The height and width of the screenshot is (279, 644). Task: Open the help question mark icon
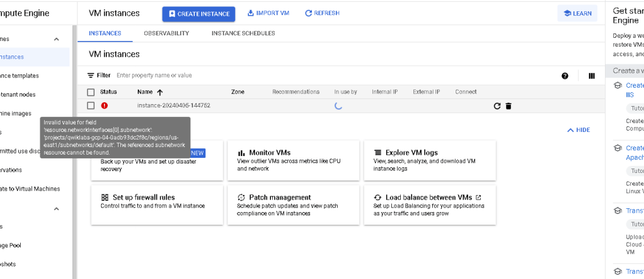(x=565, y=76)
